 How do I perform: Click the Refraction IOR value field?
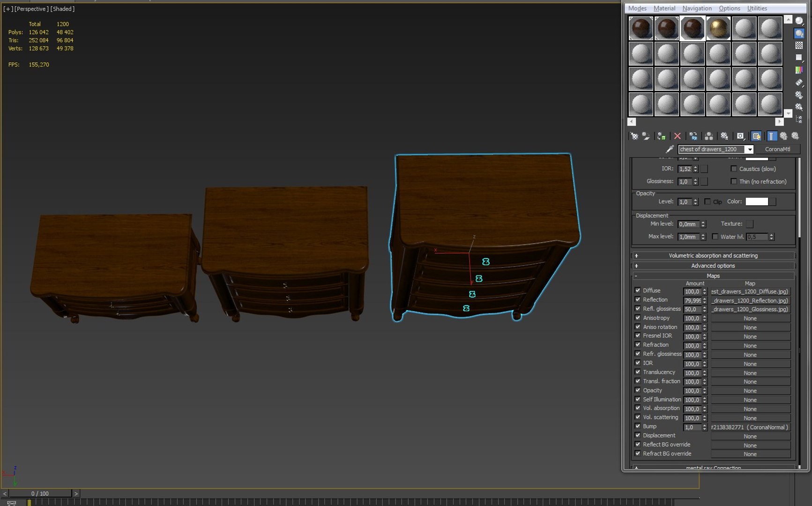(x=685, y=169)
